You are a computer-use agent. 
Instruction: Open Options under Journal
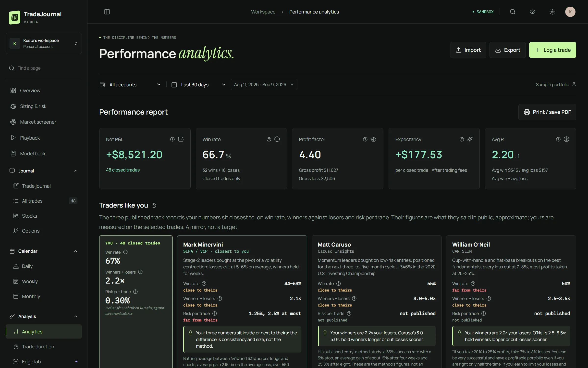tap(44, 231)
